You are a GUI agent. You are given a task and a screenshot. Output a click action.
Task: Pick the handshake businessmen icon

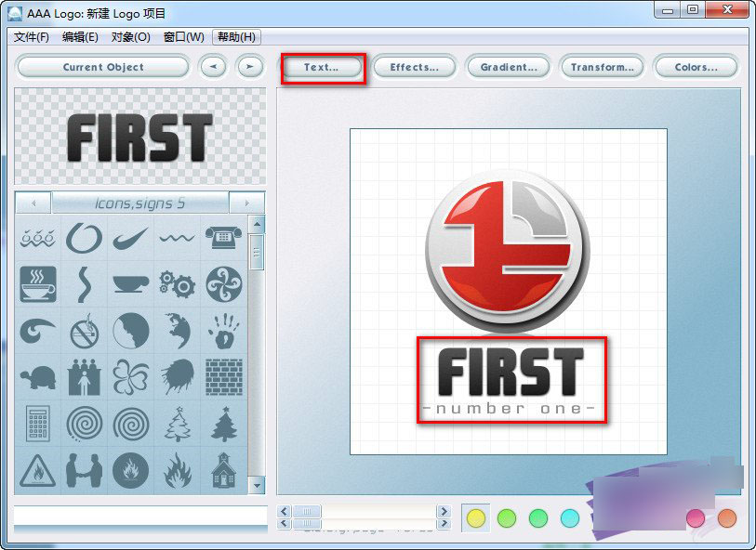[84, 470]
